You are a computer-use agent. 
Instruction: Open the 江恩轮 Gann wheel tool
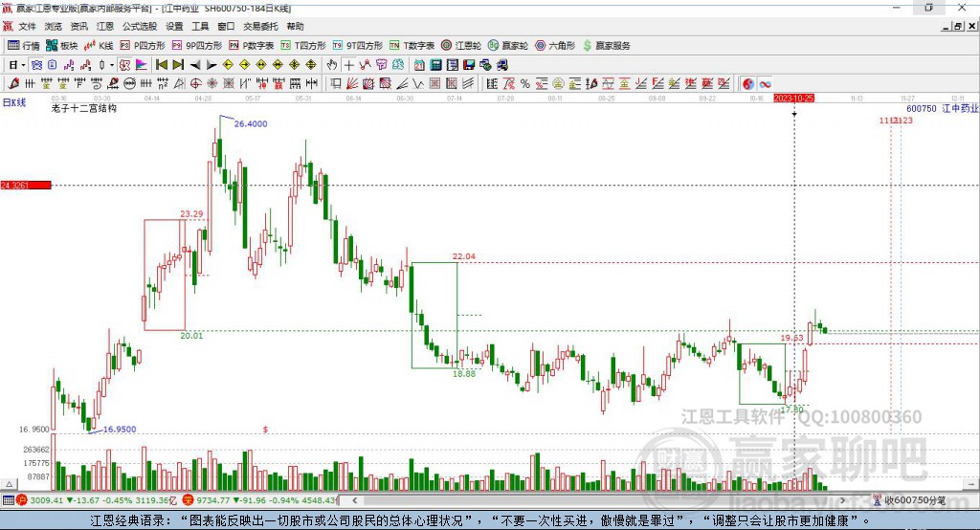[x=461, y=46]
